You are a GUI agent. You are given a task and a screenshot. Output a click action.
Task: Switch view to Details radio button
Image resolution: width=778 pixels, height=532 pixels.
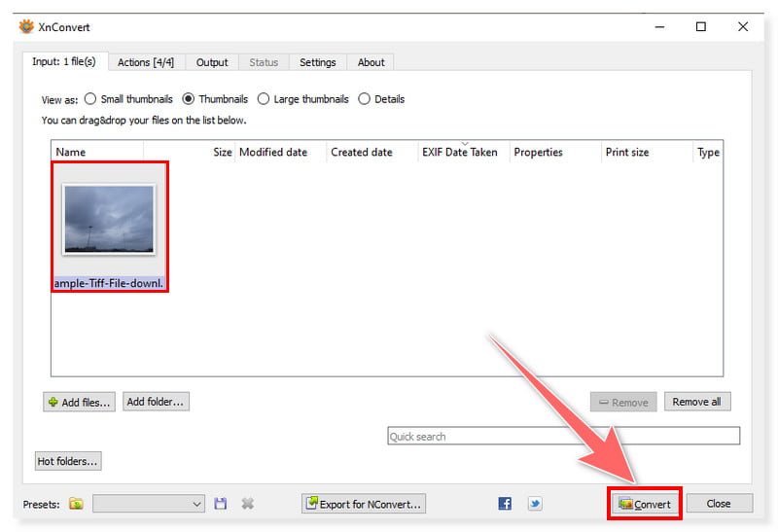point(365,99)
